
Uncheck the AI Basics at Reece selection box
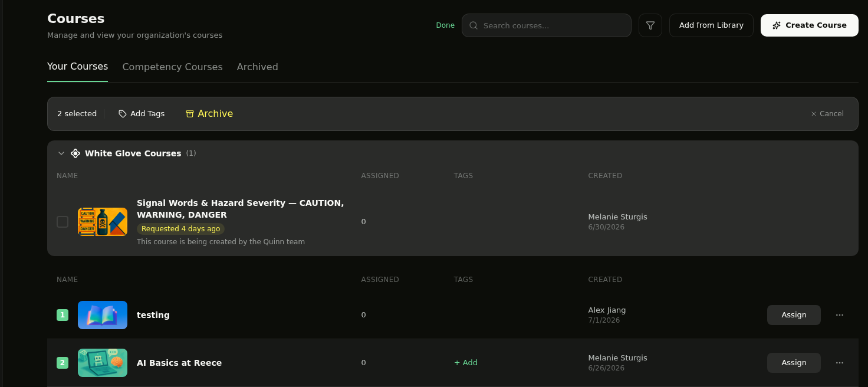[63, 363]
